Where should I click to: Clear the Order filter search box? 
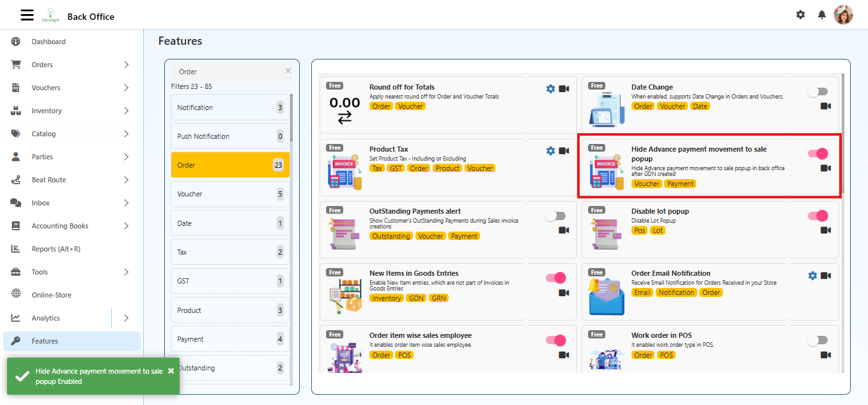tap(288, 71)
